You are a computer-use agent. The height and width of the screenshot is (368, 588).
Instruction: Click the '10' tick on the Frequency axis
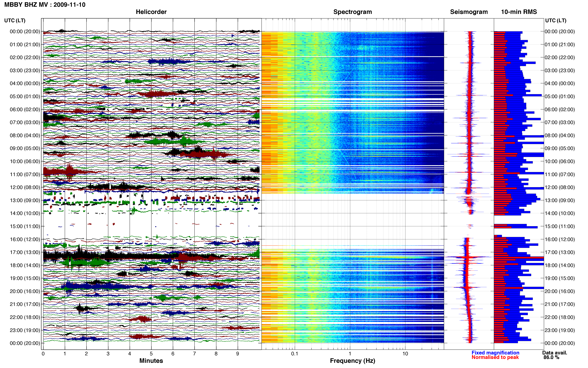(405, 354)
